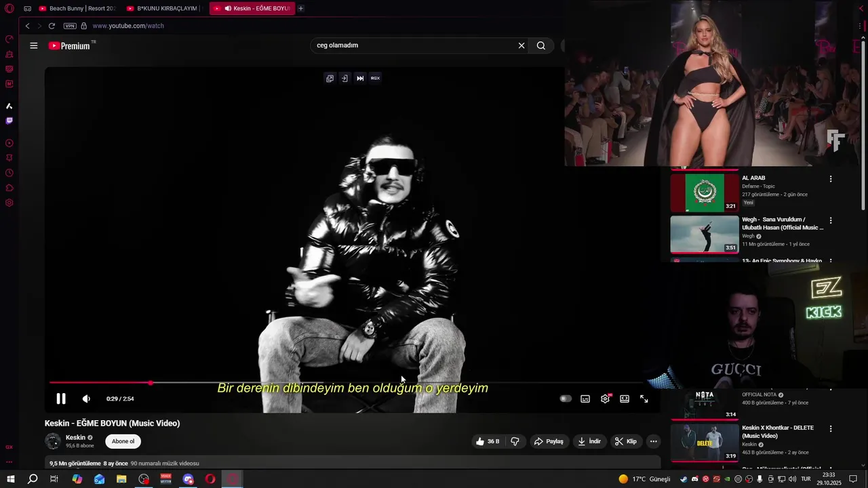Open the Steam tray icon

[x=684, y=479]
